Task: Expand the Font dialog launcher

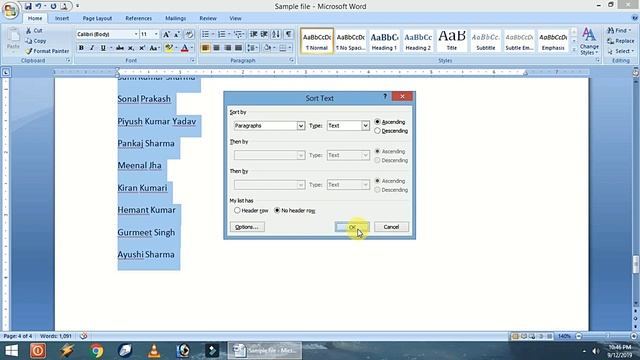Action: coord(192,60)
